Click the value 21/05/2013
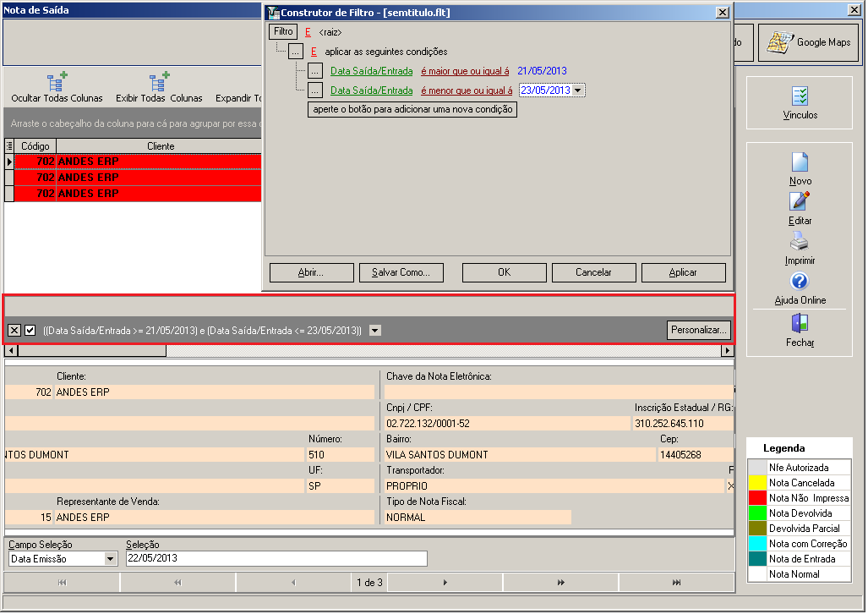The height and width of the screenshot is (614, 868). tap(542, 71)
